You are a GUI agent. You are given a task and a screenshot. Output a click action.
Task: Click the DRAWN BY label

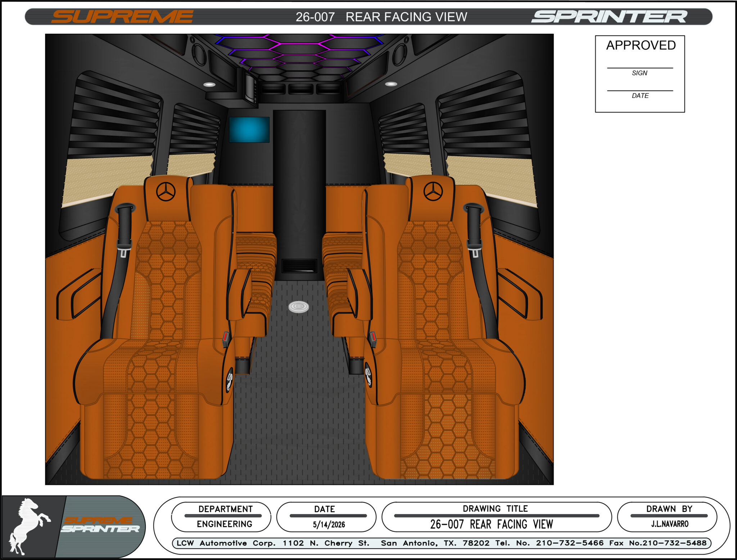coord(669,509)
